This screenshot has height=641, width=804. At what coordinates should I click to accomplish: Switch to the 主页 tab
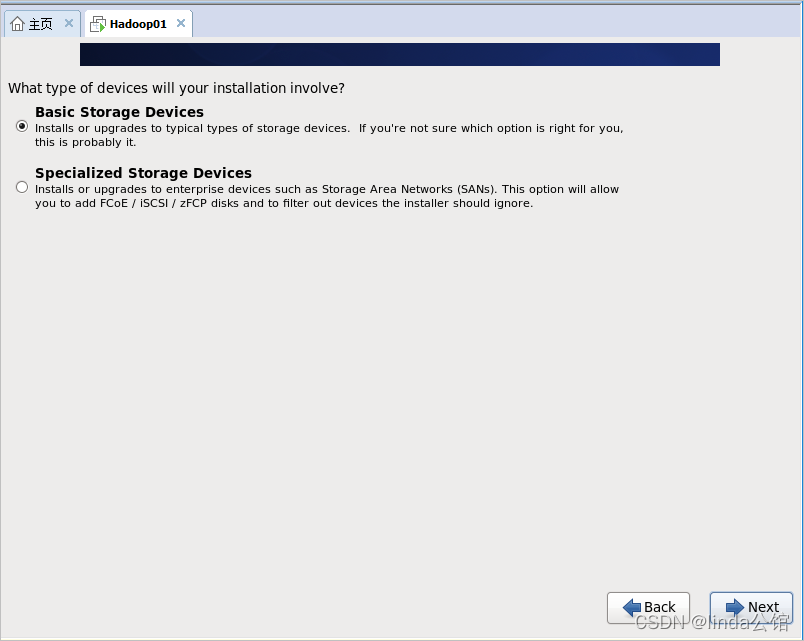(x=40, y=24)
